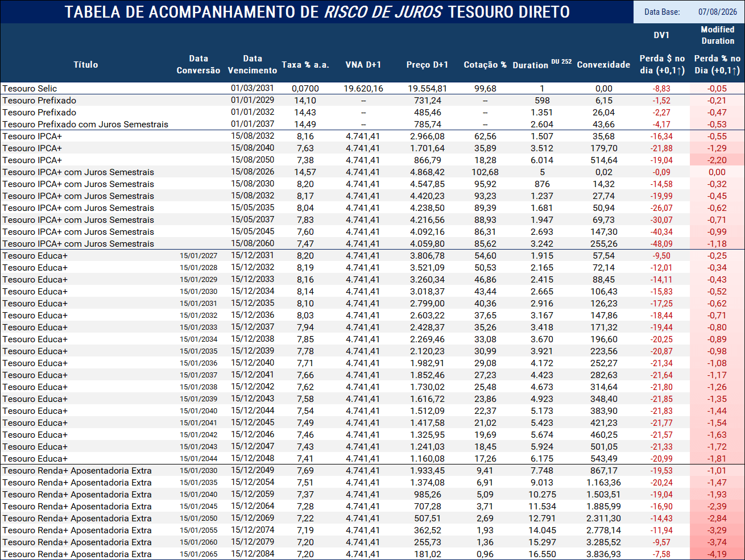Select the DV1 loss value -48,09
The image size is (745, 560).
[x=661, y=244]
